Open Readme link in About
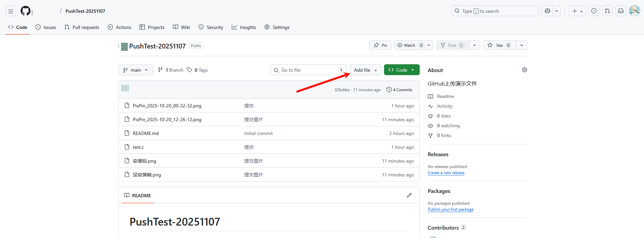Viewport: 644px width, 238px height. point(441,96)
